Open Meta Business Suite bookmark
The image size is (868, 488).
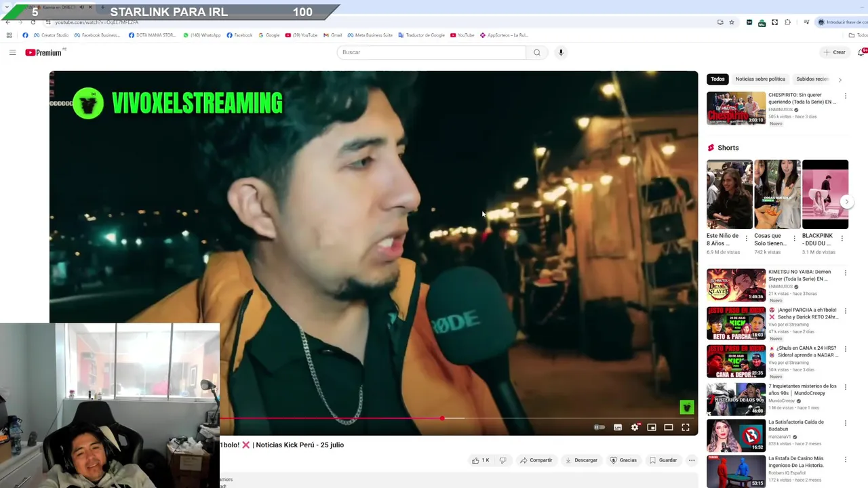pos(370,35)
